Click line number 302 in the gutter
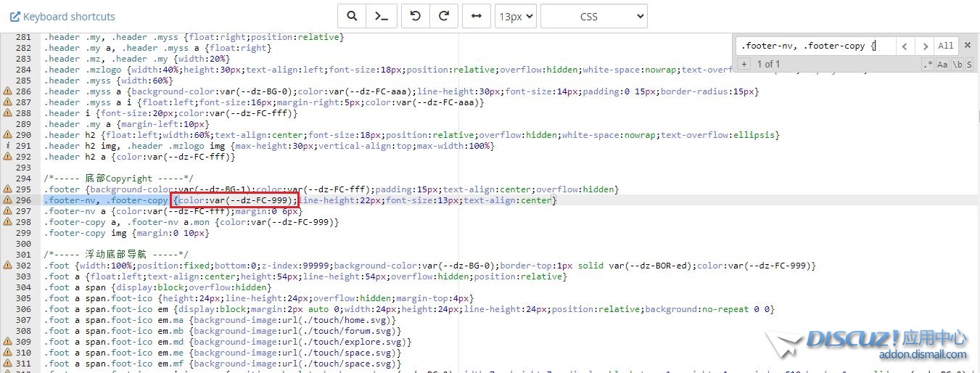 click(23, 266)
